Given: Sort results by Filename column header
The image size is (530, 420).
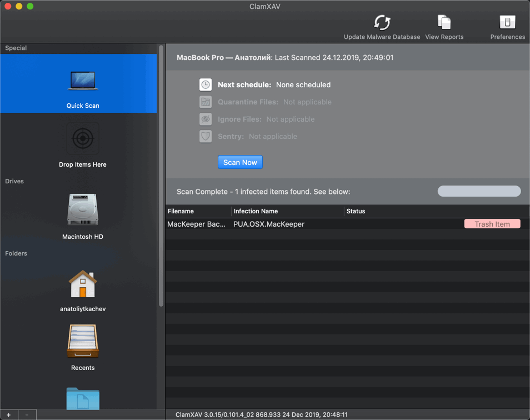Looking at the screenshot, I should (198, 211).
